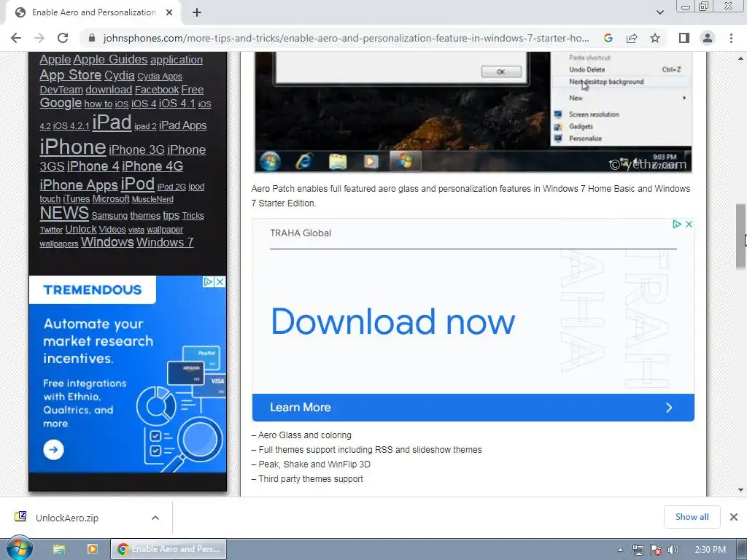747x560 pixels.
Task: Open Windows Media Player from taskbar
Action: point(93,549)
